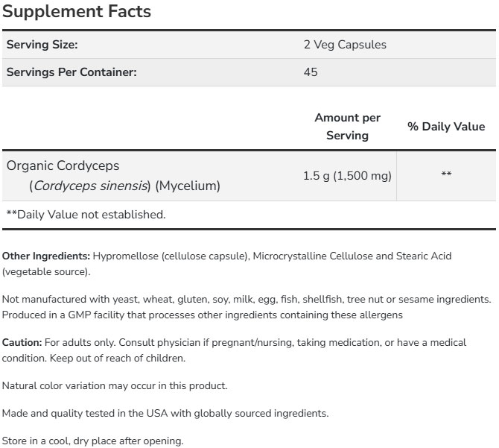Click the Microcrystalline Cellulose ingredient text
The image size is (499, 448).
(x=312, y=256)
